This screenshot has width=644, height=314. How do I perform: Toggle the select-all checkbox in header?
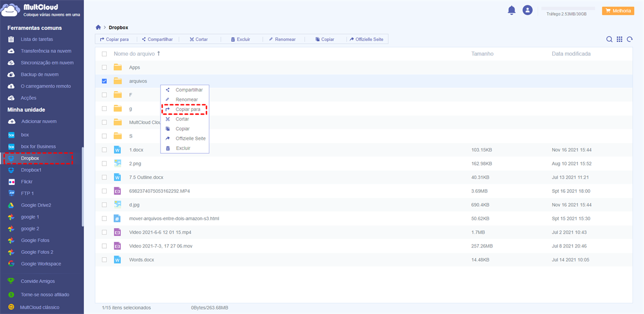[x=104, y=54]
